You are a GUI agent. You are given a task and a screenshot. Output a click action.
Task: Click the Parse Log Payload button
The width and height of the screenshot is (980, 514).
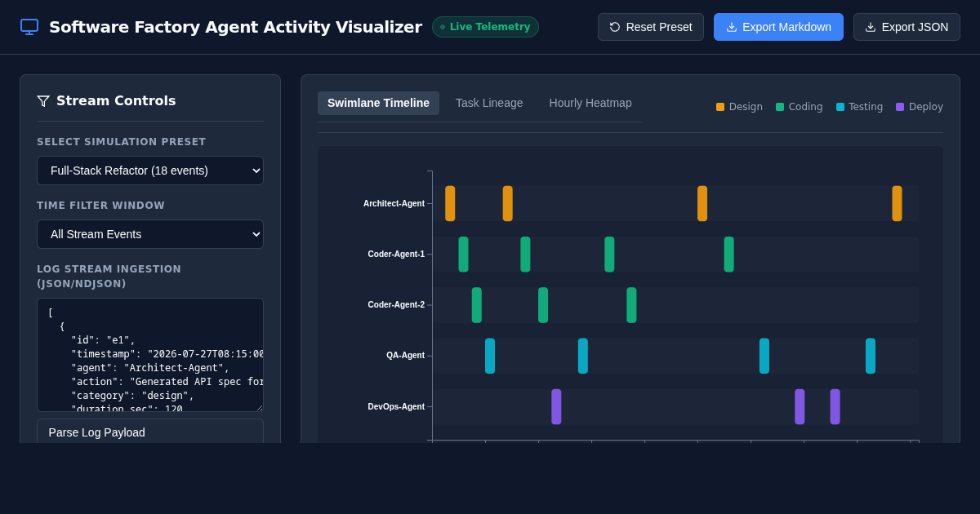pyautogui.click(x=150, y=432)
